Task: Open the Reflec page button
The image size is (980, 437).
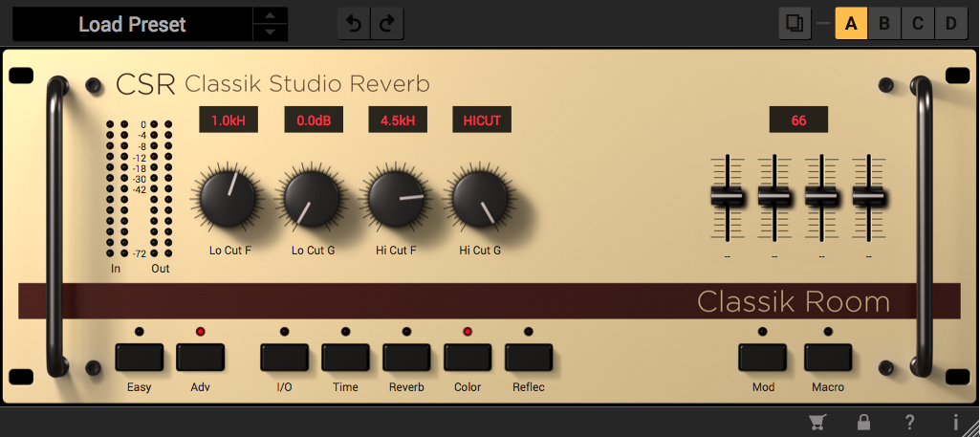Action: point(529,357)
